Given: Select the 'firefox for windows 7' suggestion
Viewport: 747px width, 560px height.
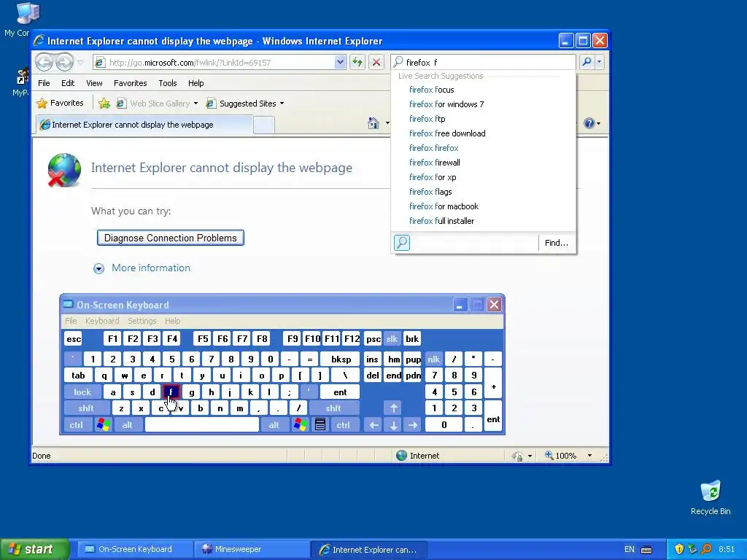Looking at the screenshot, I should (x=446, y=104).
